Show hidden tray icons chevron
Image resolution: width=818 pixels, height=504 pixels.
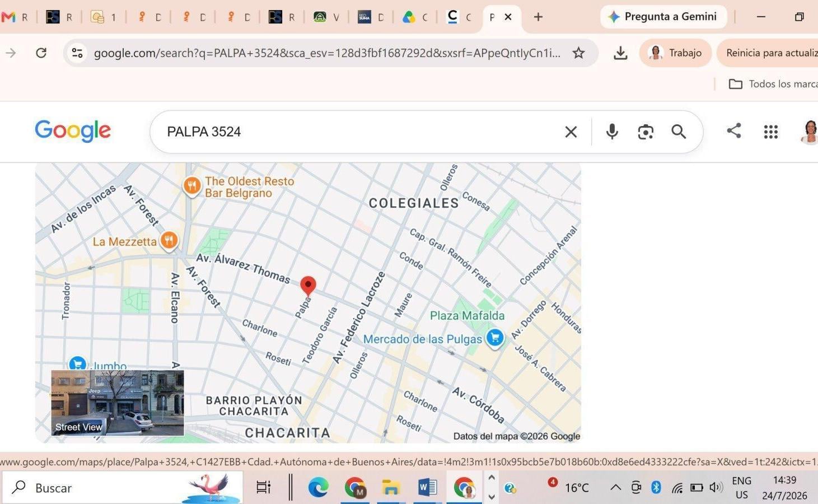pyautogui.click(x=615, y=487)
